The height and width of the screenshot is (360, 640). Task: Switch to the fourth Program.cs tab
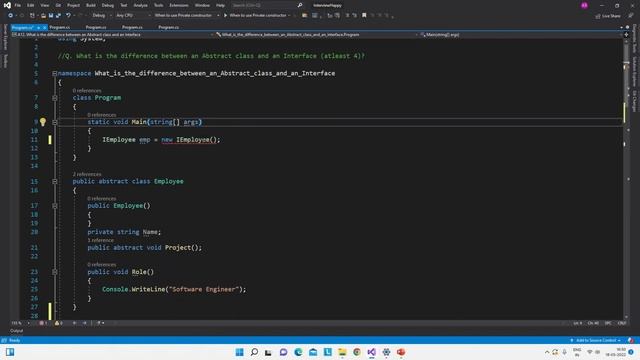[132, 27]
